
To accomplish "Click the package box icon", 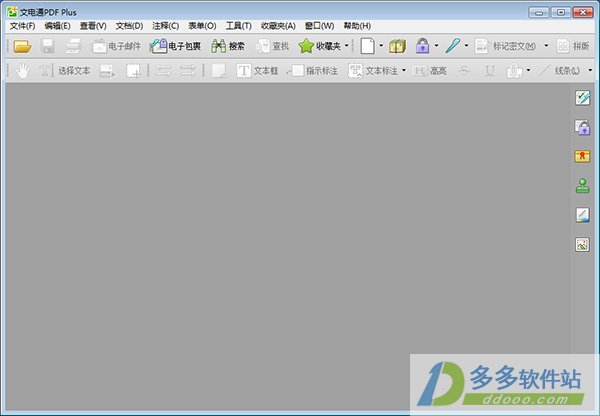I will click(x=398, y=46).
